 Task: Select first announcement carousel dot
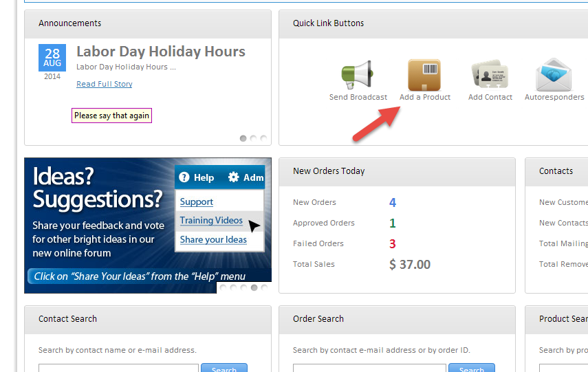coord(243,138)
